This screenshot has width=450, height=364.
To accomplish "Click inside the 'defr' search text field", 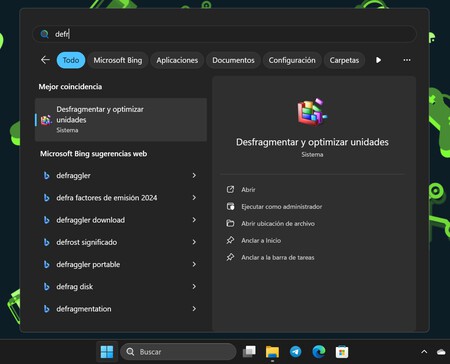I will click(224, 34).
